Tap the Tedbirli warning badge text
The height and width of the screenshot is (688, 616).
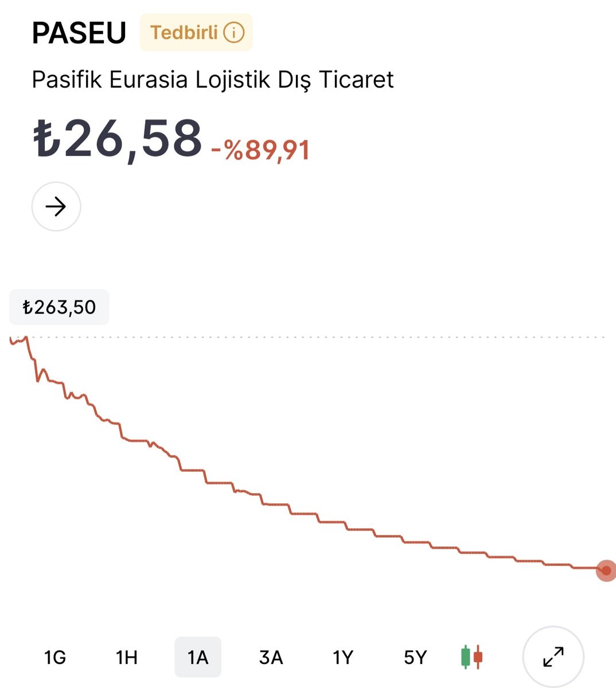click(x=184, y=33)
